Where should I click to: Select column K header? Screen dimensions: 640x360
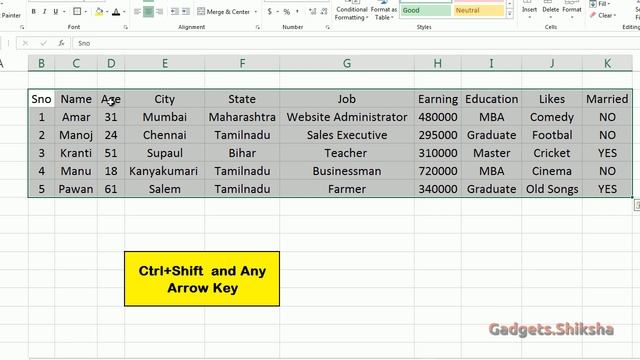click(x=607, y=63)
